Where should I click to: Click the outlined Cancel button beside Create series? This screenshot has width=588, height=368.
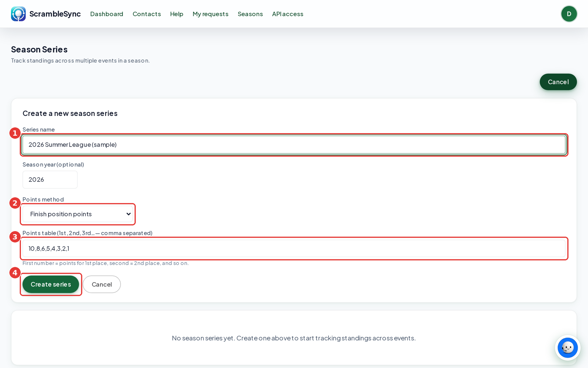point(102,284)
